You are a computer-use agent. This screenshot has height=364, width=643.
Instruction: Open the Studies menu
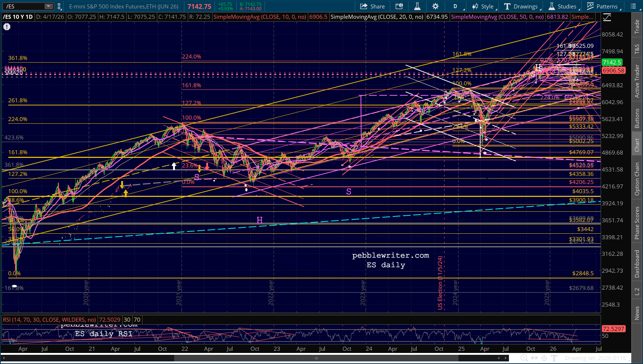click(x=563, y=6)
